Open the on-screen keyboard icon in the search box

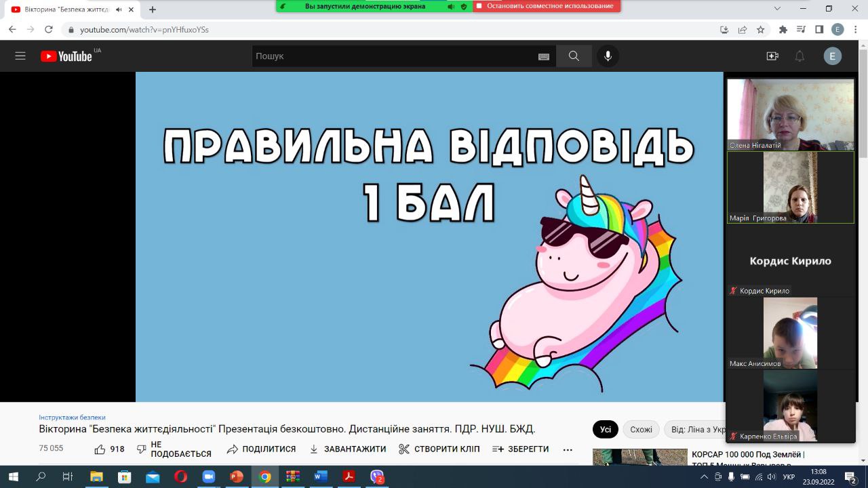[544, 57]
